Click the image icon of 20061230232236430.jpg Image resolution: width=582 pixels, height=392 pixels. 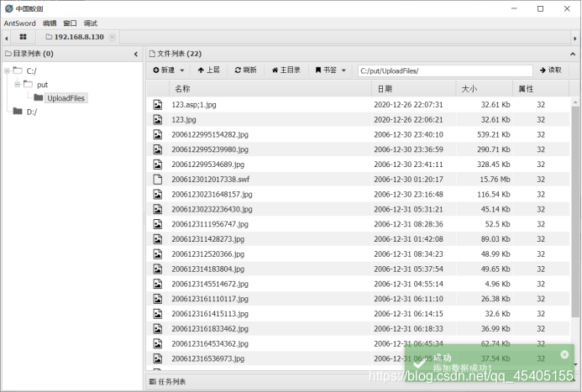(x=158, y=209)
